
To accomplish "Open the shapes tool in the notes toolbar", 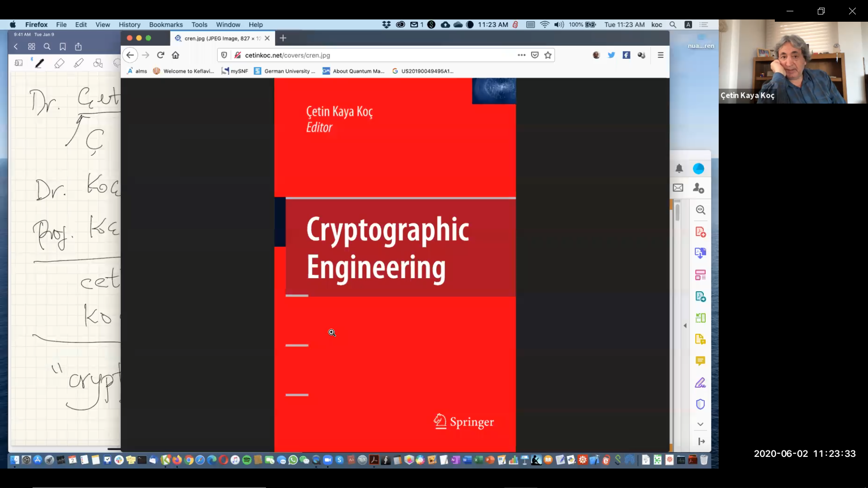I will [x=98, y=64].
